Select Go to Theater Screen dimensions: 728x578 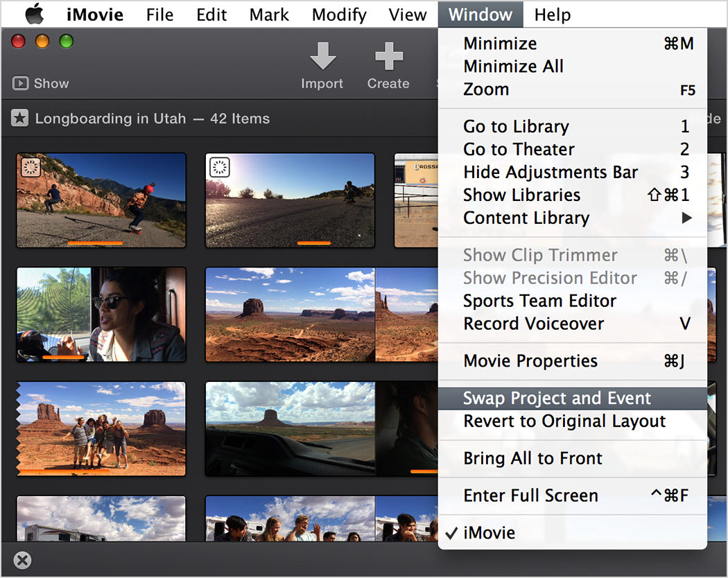(x=573, y=149)
